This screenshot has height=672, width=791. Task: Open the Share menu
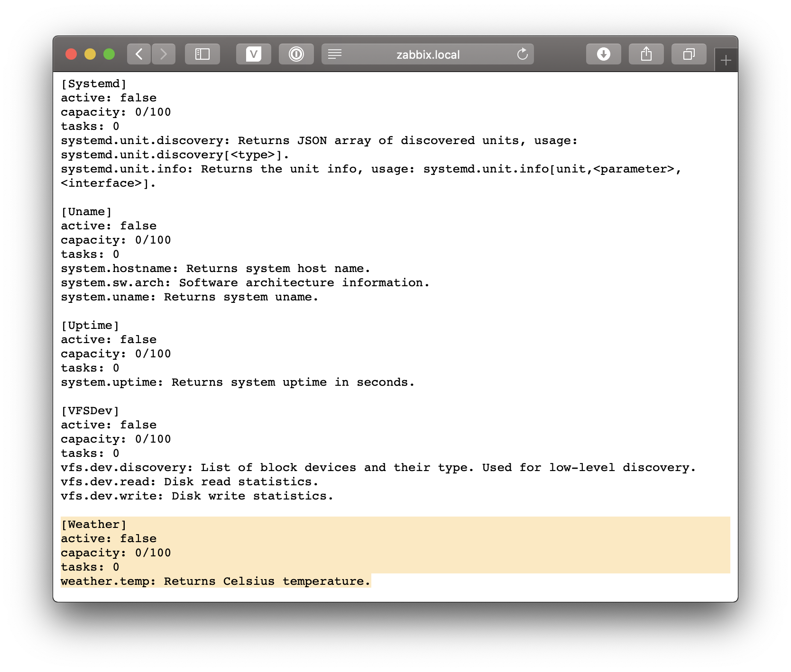pyautogui.click(x=646, y=54)
